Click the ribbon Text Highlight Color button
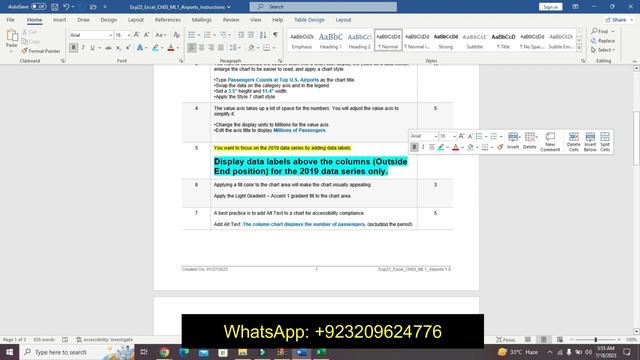Image resolution: width=640 pixels, height=360 pixels. [x=155, y=48]
